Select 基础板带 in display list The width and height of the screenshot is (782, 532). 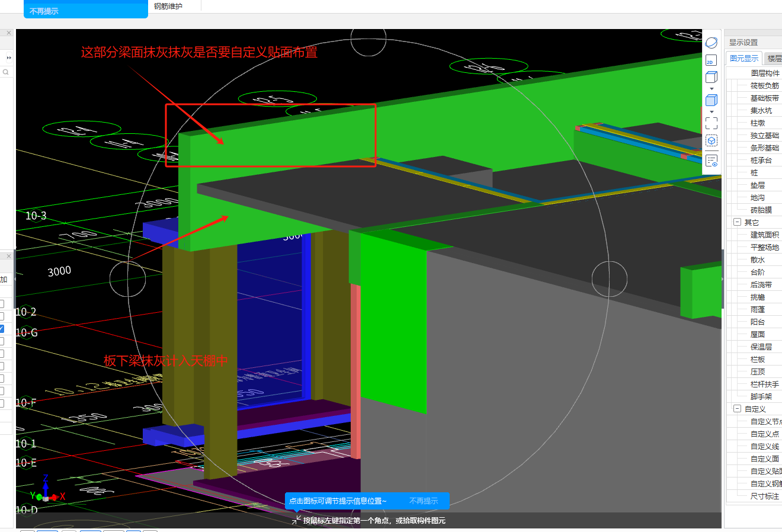765,98
